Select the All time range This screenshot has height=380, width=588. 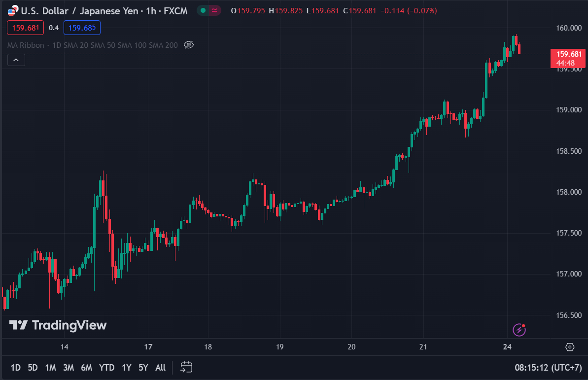[x=161, y=368]
